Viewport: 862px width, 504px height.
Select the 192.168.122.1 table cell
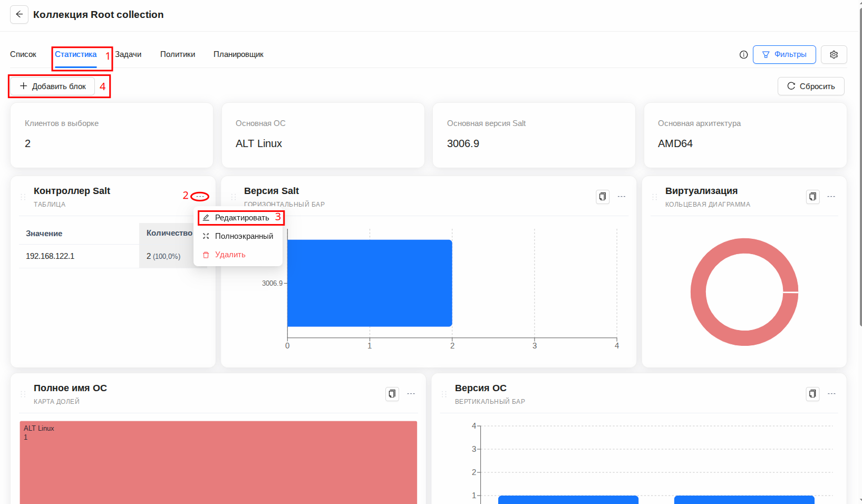click(79, 256)
